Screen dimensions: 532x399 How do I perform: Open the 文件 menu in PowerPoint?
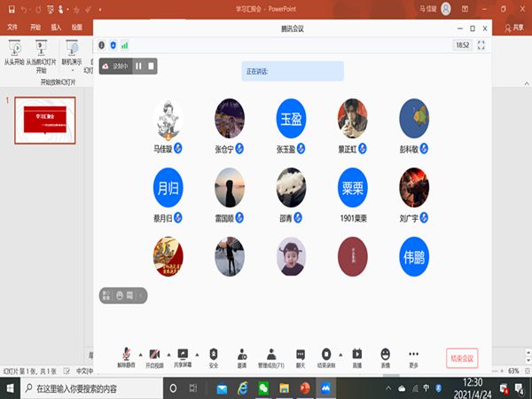[x=13, y=27]
